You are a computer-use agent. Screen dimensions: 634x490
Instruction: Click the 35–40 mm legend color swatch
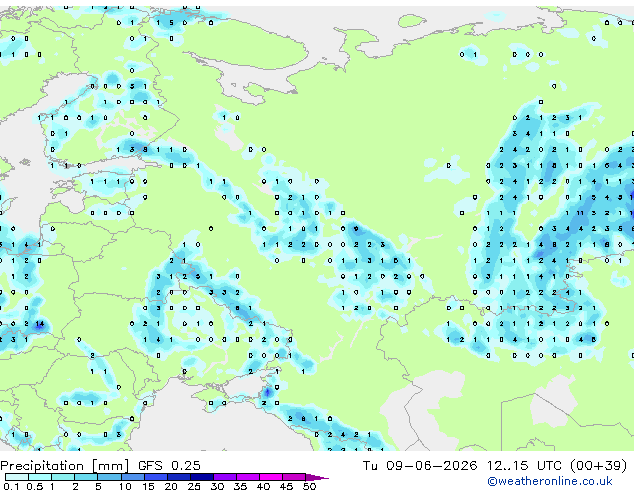(248, 477)
